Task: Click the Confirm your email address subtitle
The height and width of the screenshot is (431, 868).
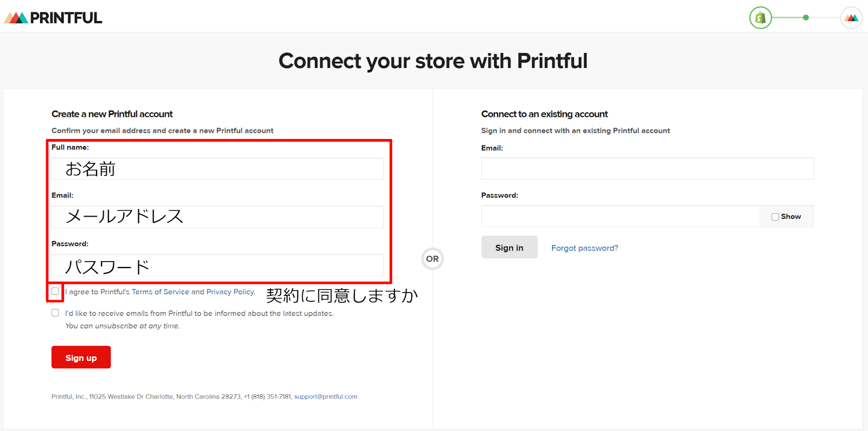Action: (162, 131)
